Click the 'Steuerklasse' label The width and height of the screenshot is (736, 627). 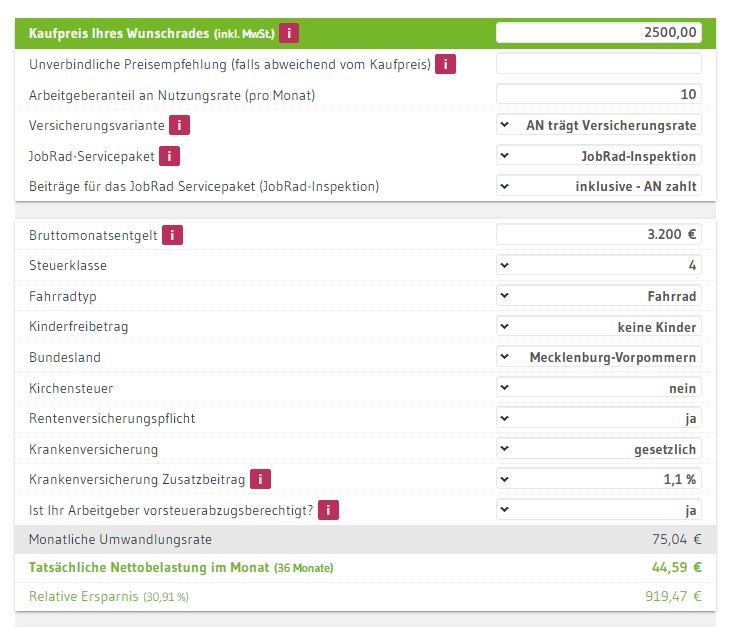point(68,266)
